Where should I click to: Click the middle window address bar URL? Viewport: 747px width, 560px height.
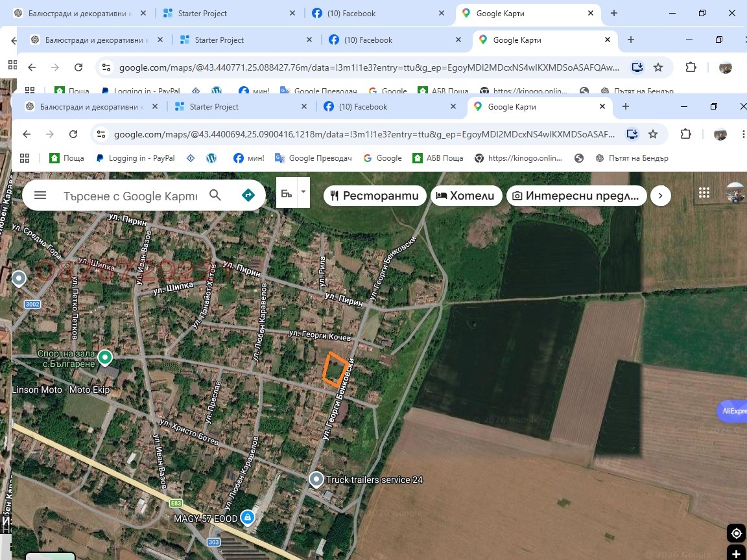click(369, 67)
